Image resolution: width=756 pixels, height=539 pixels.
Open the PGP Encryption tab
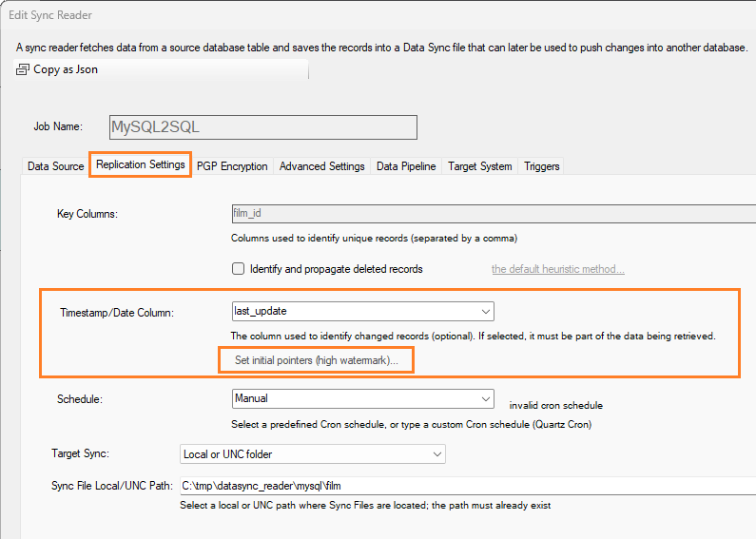pos(232,166)
